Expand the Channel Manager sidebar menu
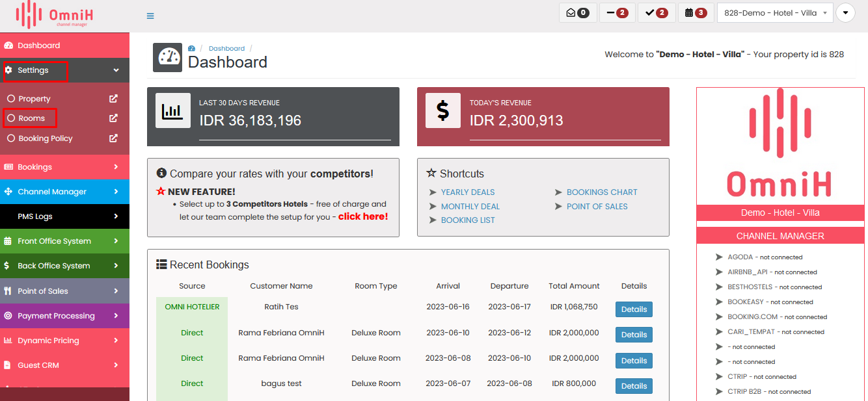Image resolution: width=868 pixels, height=401 pixels. (64, 192)
